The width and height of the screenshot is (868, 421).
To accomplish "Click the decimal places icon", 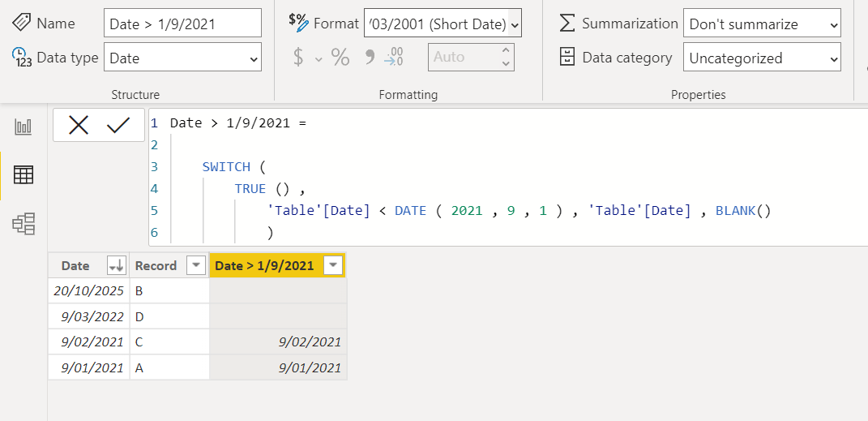I will 394,57.
